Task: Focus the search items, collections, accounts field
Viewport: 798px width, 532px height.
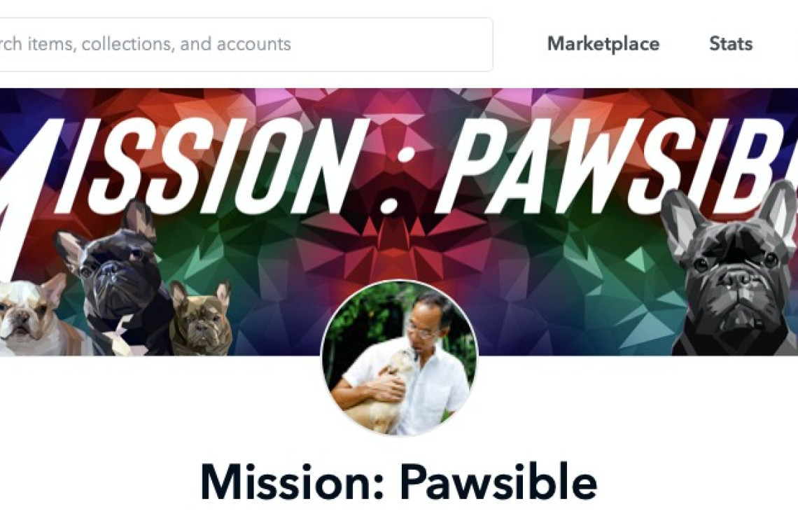Action: click(246, 44)
